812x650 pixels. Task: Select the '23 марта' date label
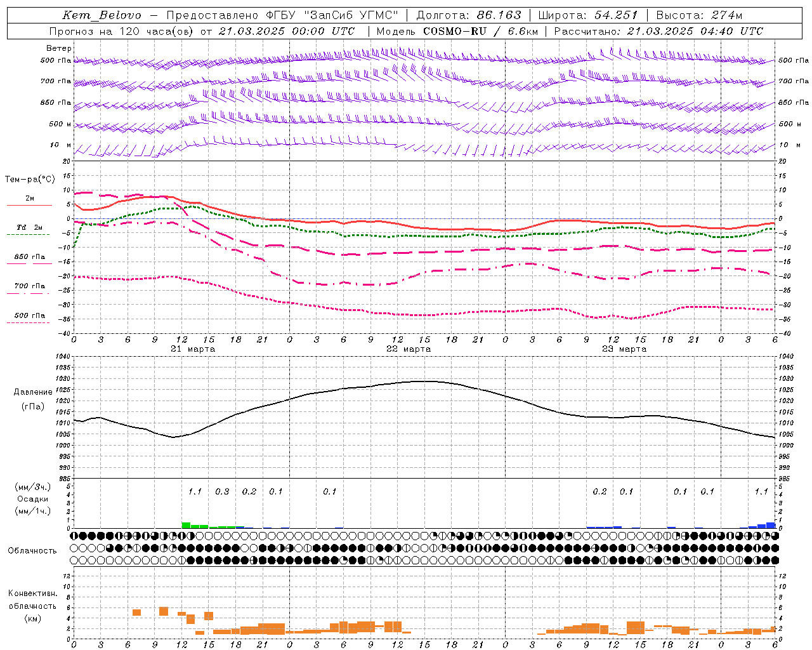point(624,349)
